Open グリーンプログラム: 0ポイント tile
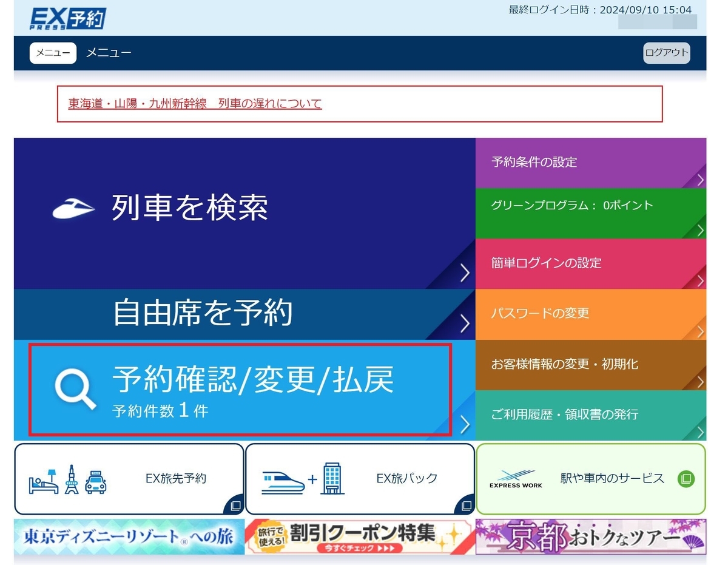 point(591,214)
